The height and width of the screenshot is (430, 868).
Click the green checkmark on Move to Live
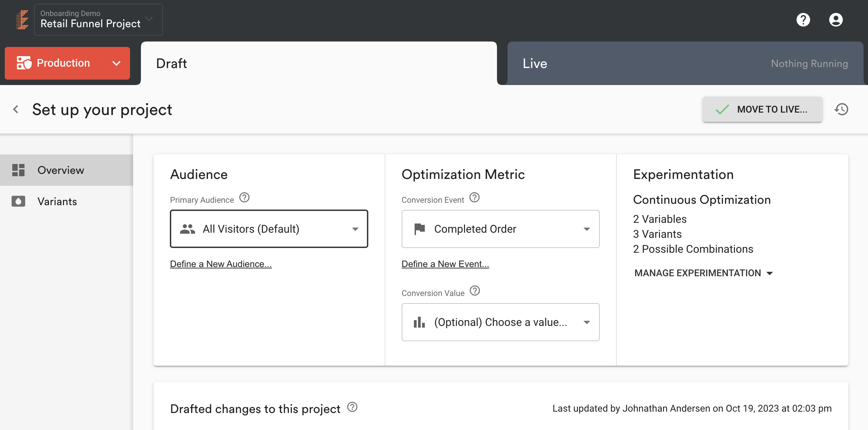[x=722, y=110]
